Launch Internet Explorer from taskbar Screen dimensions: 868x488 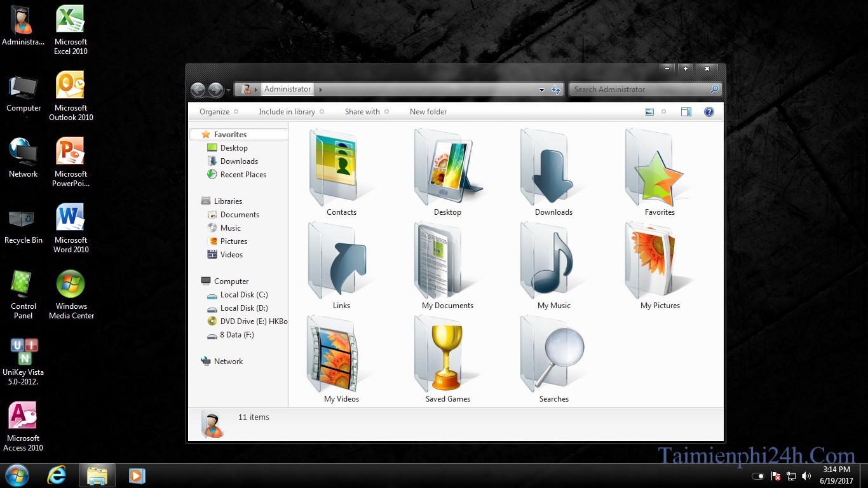tap(57, 475)
